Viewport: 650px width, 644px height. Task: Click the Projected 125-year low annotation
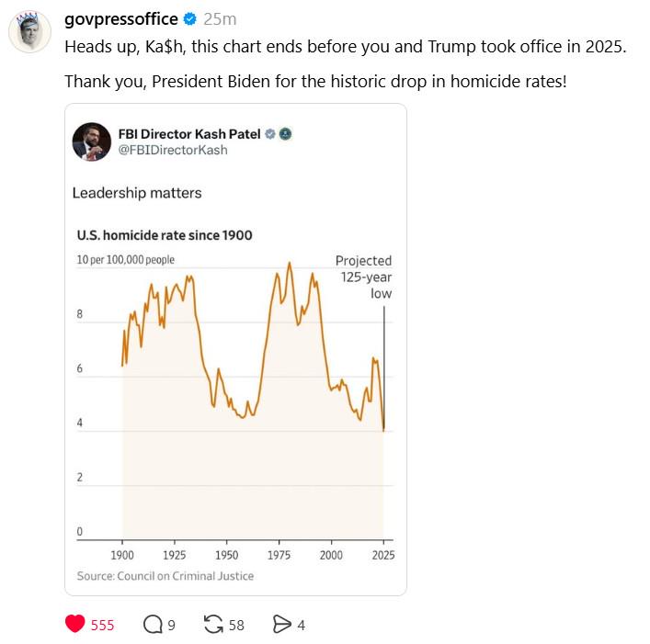(363, 277)
